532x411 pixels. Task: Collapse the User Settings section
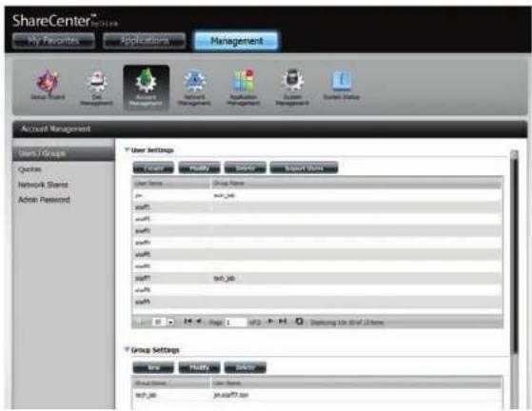pos(127,149)
